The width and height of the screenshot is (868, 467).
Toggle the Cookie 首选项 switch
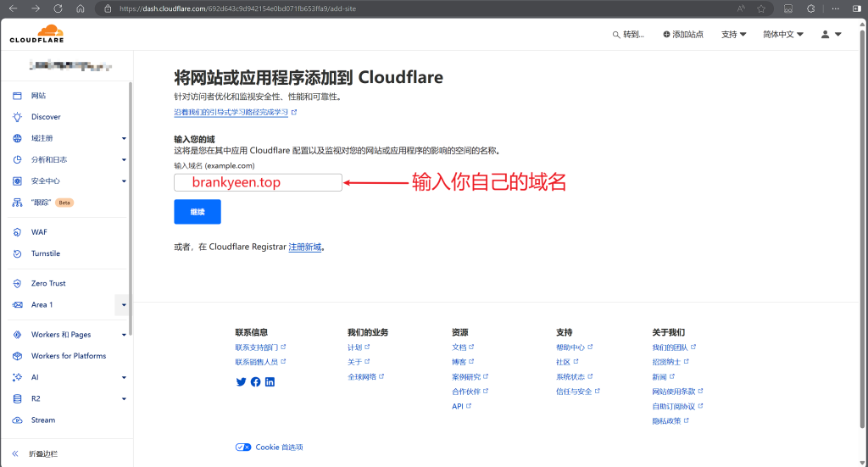tap(243, 447)
